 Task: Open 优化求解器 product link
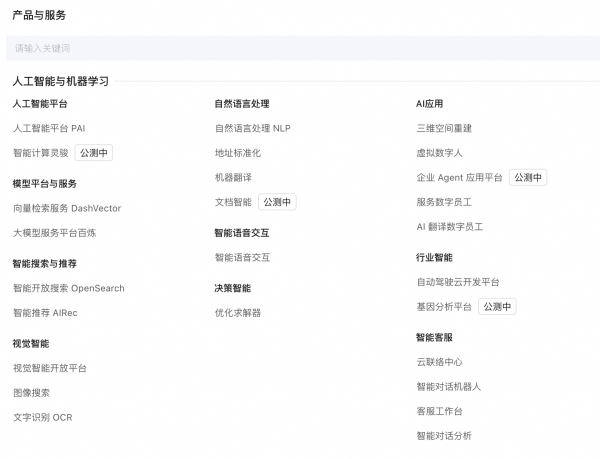click(238, 313)
